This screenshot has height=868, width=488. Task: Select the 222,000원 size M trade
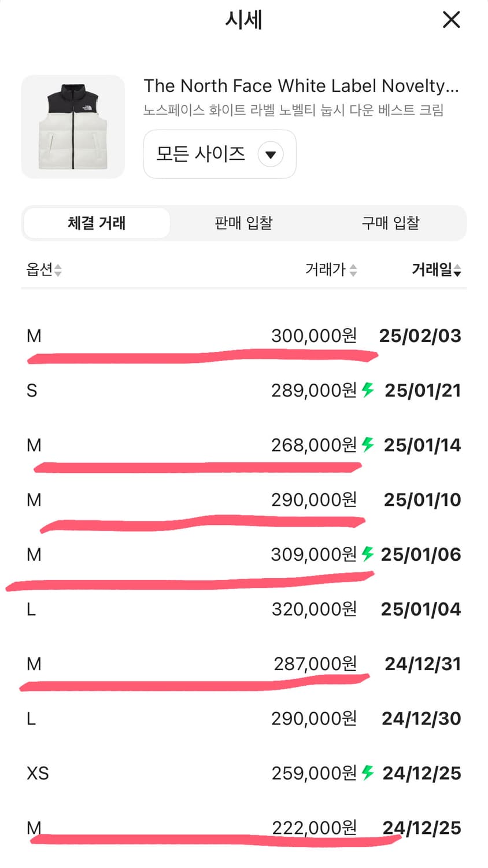pyautogui.click(x=243, y=827)
